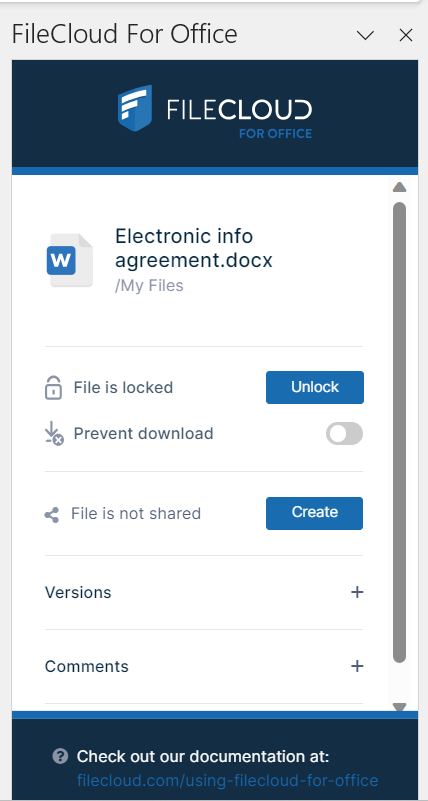The image size is (428, 801).
Task: Expand the Comments section with plus icon
Action: point(357,666)
